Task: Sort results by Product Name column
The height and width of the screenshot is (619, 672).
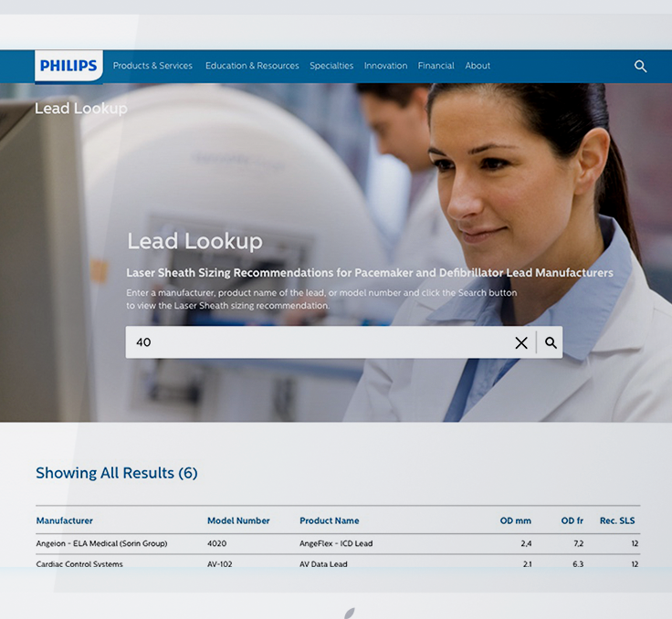Action: click(x=329, y=520)
